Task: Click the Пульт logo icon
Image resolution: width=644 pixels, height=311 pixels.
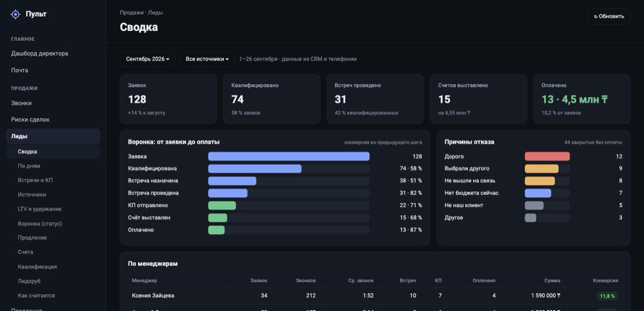Action: click(x=16, y=14)
